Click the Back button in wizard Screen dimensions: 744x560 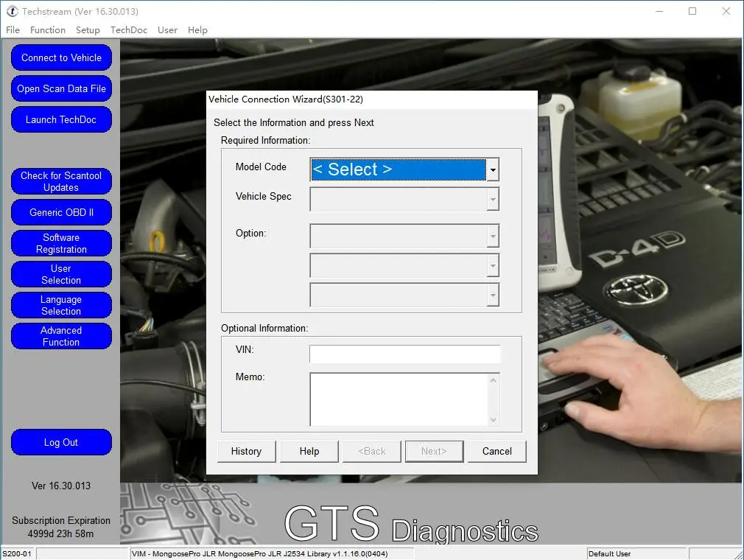(372, 452)
